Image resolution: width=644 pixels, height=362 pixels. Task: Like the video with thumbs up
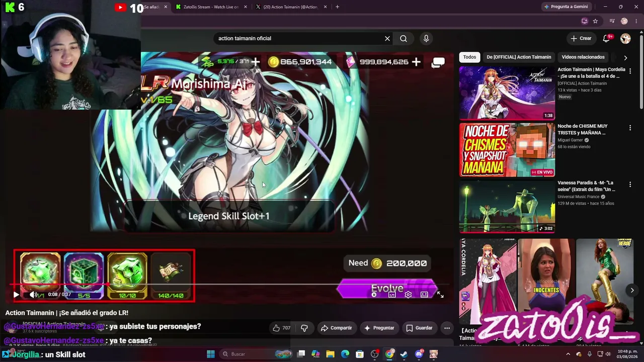point(281,328)
